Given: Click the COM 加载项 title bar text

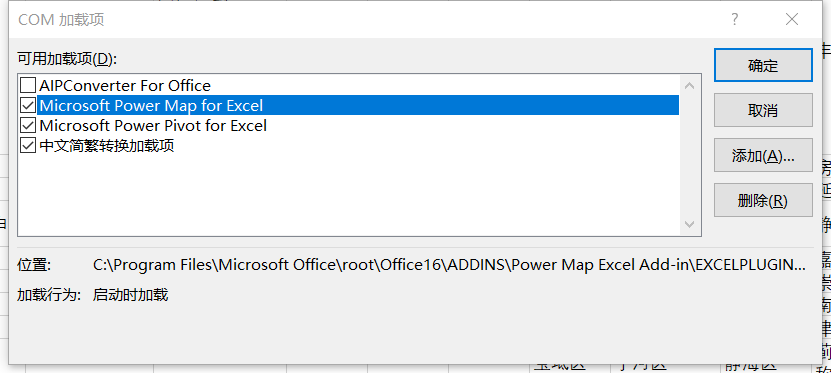Looking at the screenshot, I should tap(61, 20).
